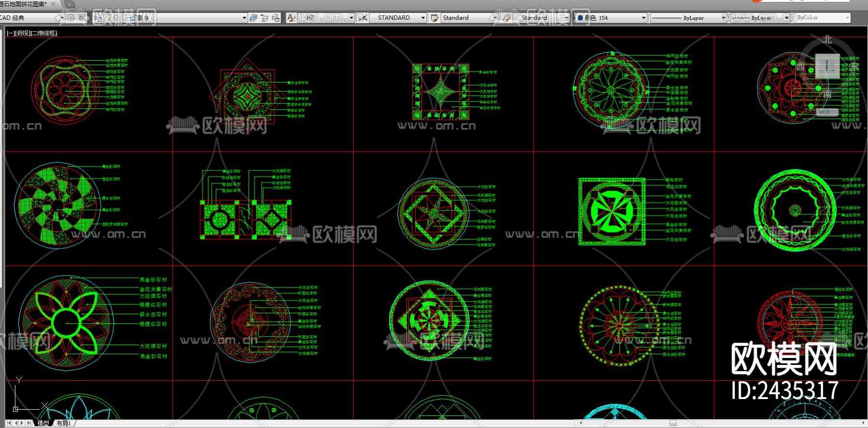Expand the STANDARD dimension style dropdown
The image size is (868, 428).
point(423,18)
